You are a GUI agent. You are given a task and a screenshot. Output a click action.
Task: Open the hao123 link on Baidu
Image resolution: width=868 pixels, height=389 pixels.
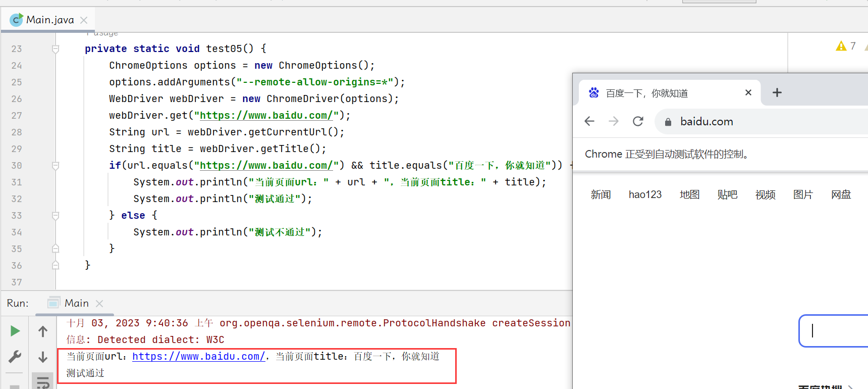(645, 194)
